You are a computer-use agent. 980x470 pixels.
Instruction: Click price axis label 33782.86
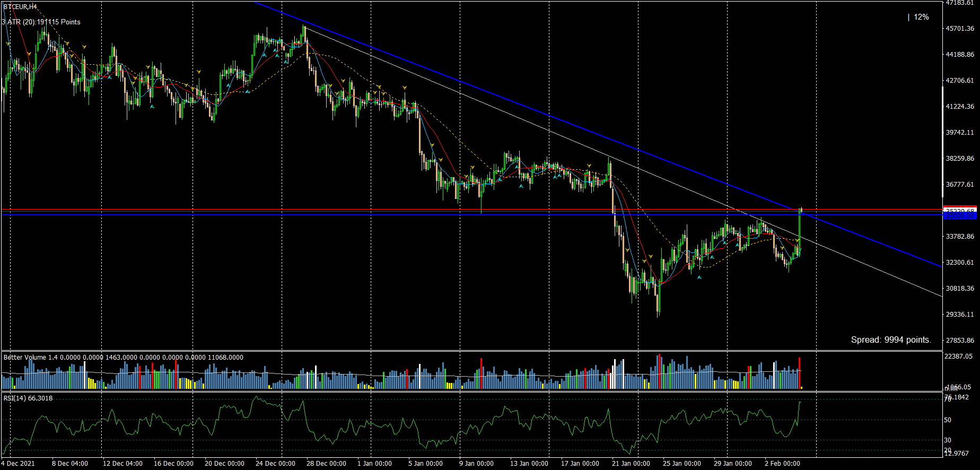tap(960, 237)
